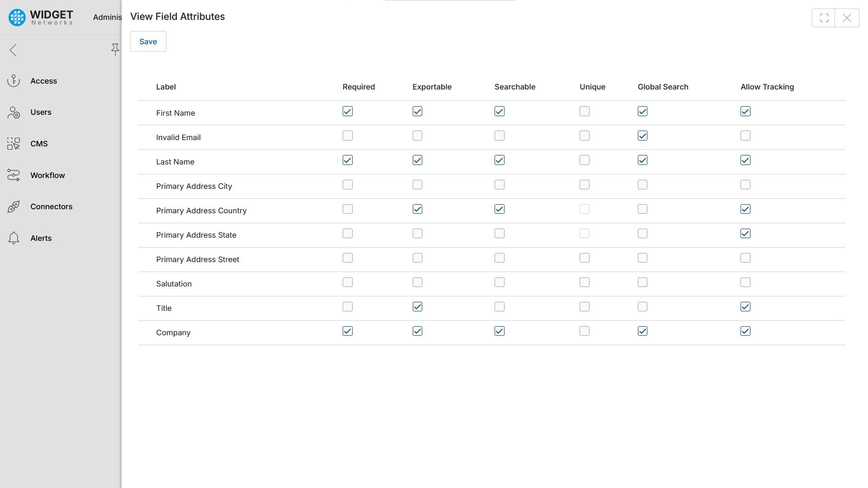Screen dimensions: 868x488
Task: Toggle Searchable for Primary Address Country
Action: (x=499, y=209)
